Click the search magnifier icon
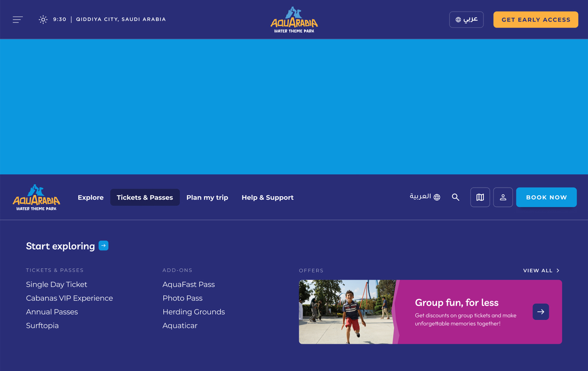The width and height of the screenshot is (588, 371). (455, 197)
